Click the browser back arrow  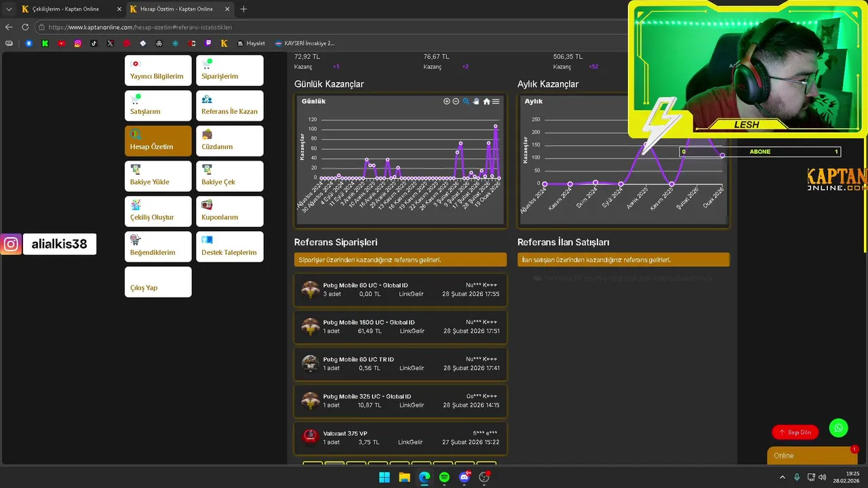point(9,27)
